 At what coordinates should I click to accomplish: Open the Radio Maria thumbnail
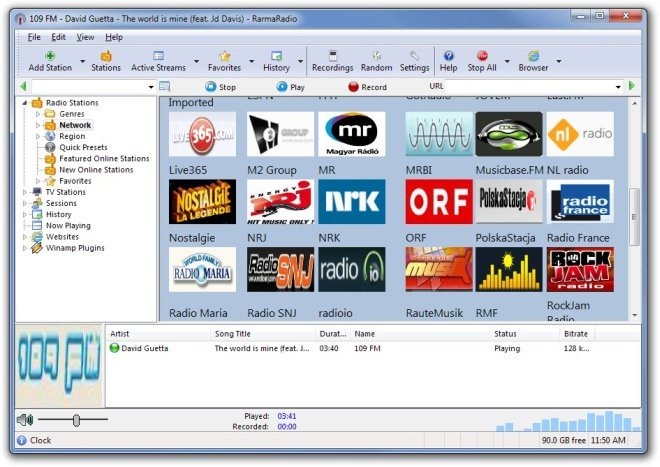[x=202, y=270]
